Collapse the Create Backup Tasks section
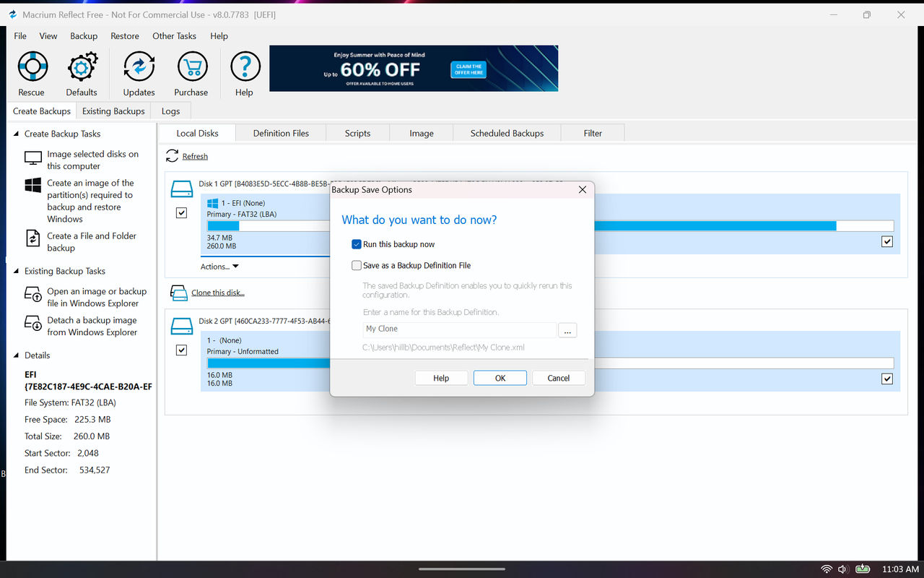This screenshot has height=578, width=924. point(17,134)
